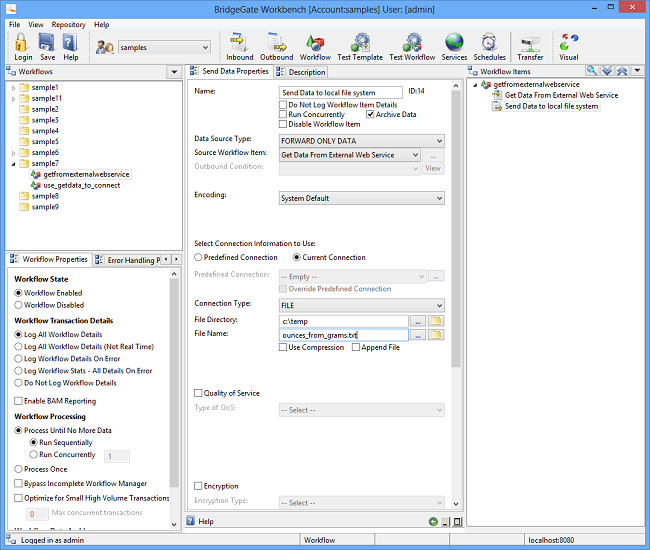The height and width of the screenshot is (550, 650).
Task: Click the File Directory browse button
Action: pyautogui.click(x=418, y=321)
